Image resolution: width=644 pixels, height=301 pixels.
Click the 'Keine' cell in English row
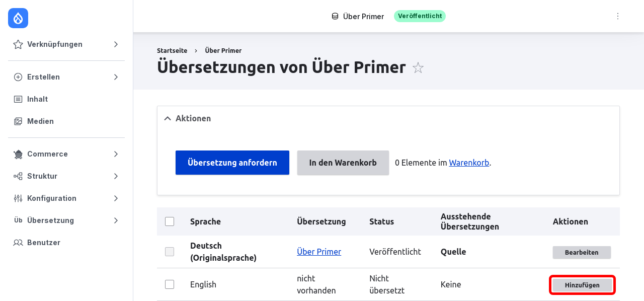coord(451,284)
